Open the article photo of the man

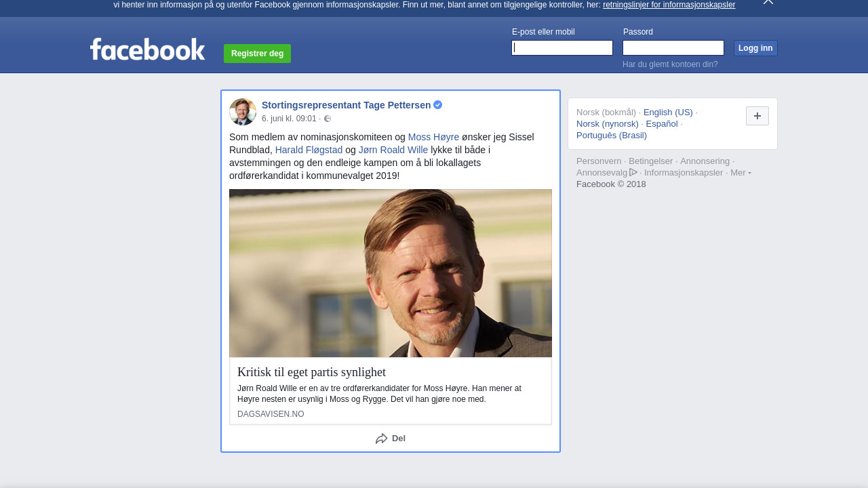tap(391, 273)
